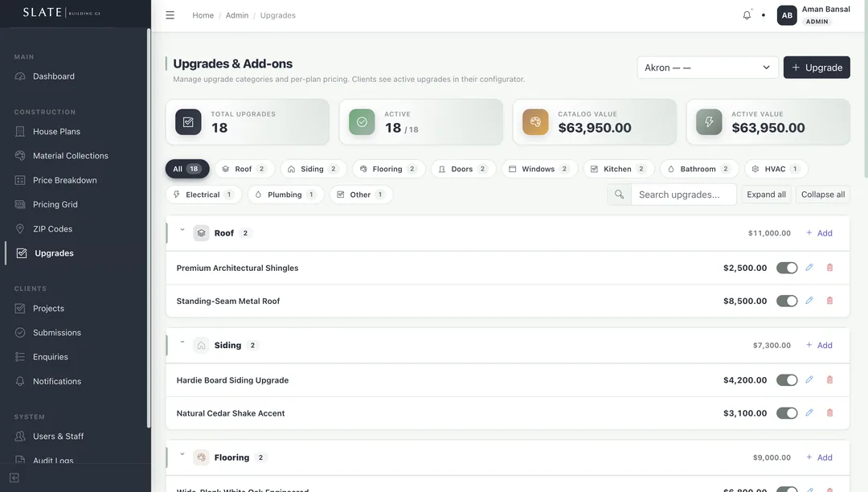Add an upgrade to the Roof group
The image size is (868, 492).
tap(819, 233)
